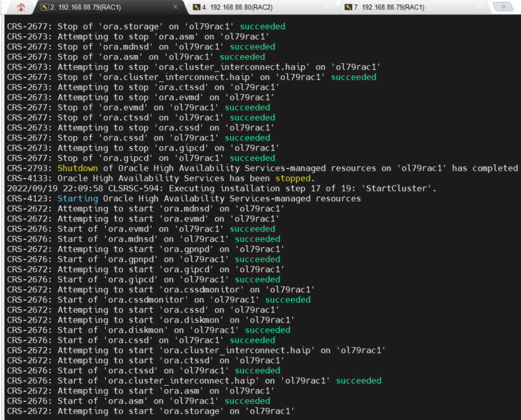The width and height of the screenshot is (521, 420).
Task: Click line Attempting to start 'ora.diskmon'
Action: click(x=150, y=320)
